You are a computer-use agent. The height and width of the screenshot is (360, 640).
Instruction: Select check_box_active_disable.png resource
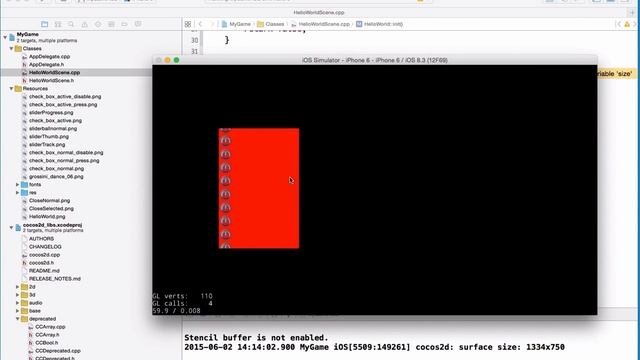(65, 97)
